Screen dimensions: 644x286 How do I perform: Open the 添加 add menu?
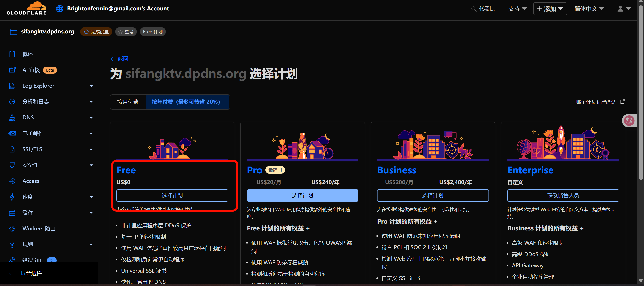550,9
